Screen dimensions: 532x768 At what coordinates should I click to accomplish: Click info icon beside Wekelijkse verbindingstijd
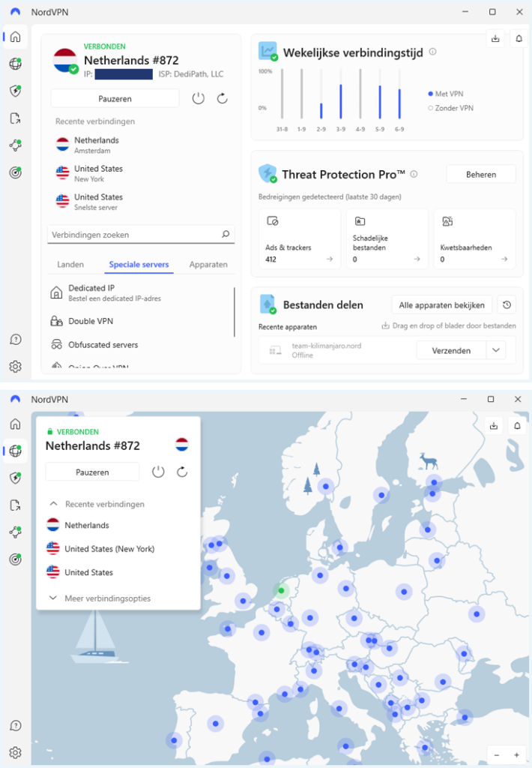[432, 52]
